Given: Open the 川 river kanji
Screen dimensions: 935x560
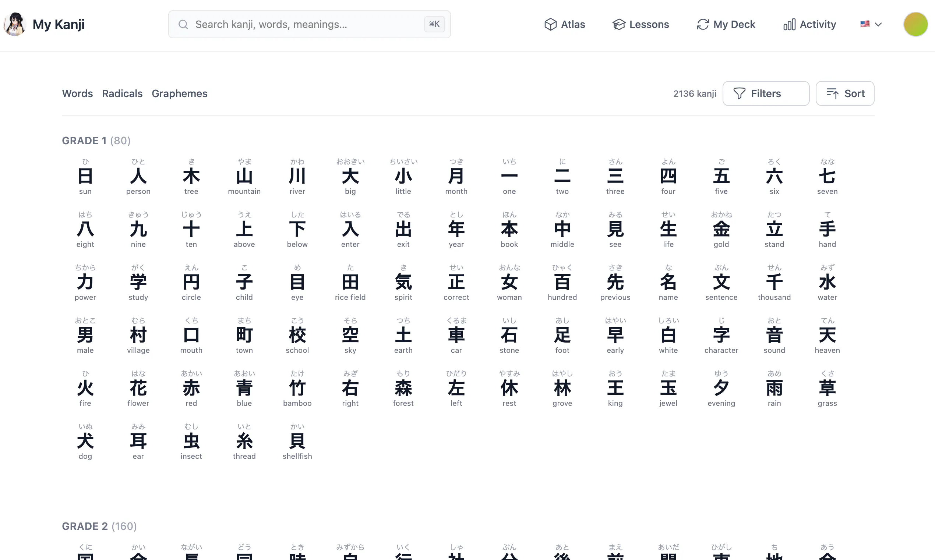Looking at the screenshot, I should pos(297,176).
